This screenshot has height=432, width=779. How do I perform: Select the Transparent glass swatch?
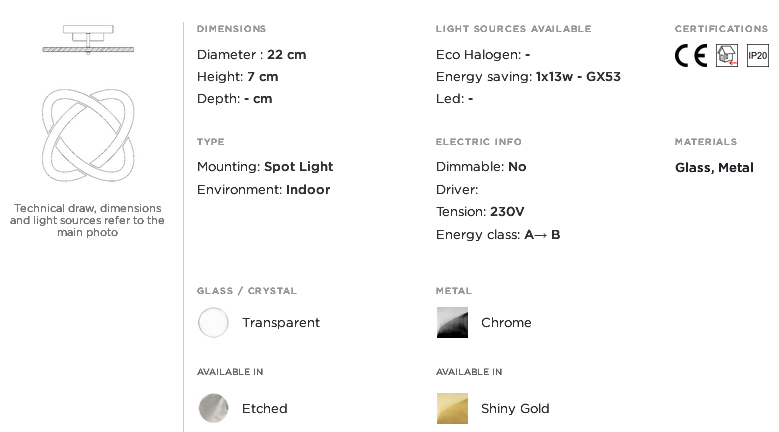213,323
